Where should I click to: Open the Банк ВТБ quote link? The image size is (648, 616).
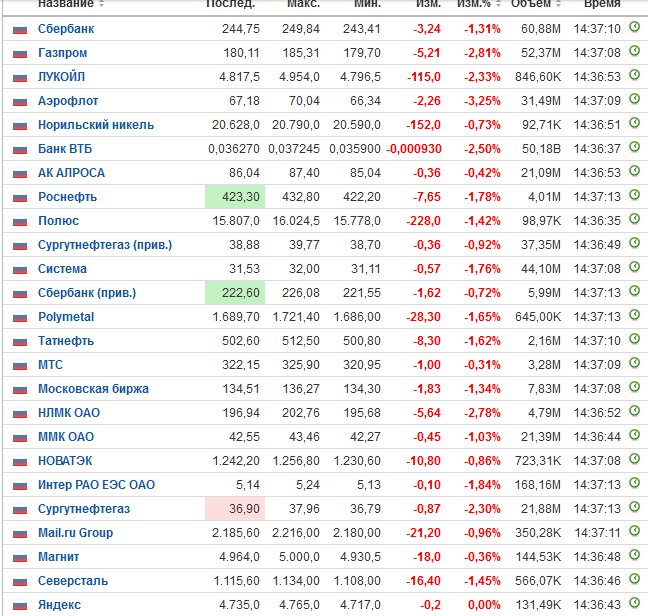click(x=65, y=149)
